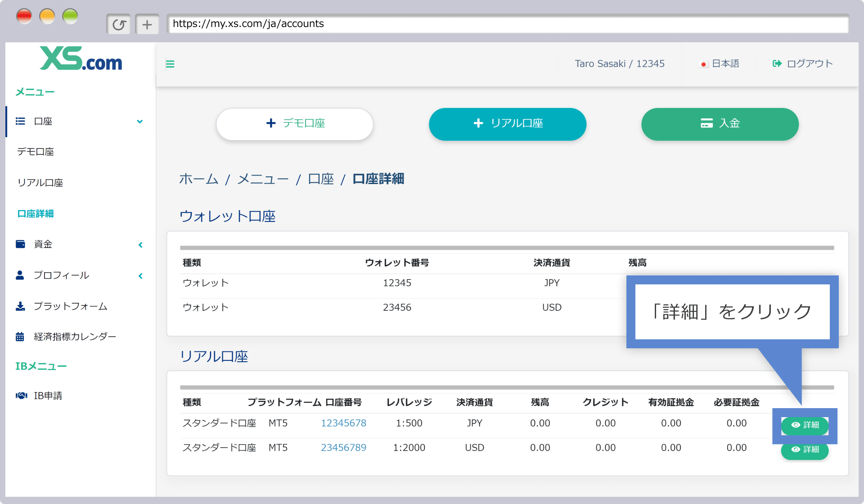Click the 口座 list icon in sidebar
Viewport: 864px width, 504px height.
coord(20,121)
